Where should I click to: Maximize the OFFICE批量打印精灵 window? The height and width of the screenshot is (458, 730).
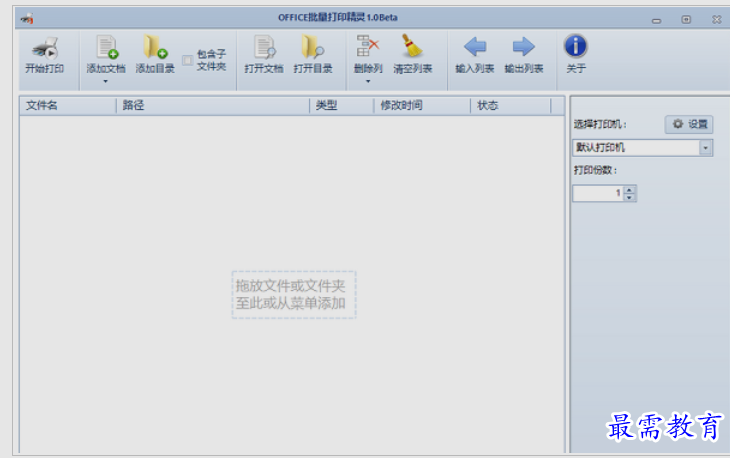coord(686,19)
